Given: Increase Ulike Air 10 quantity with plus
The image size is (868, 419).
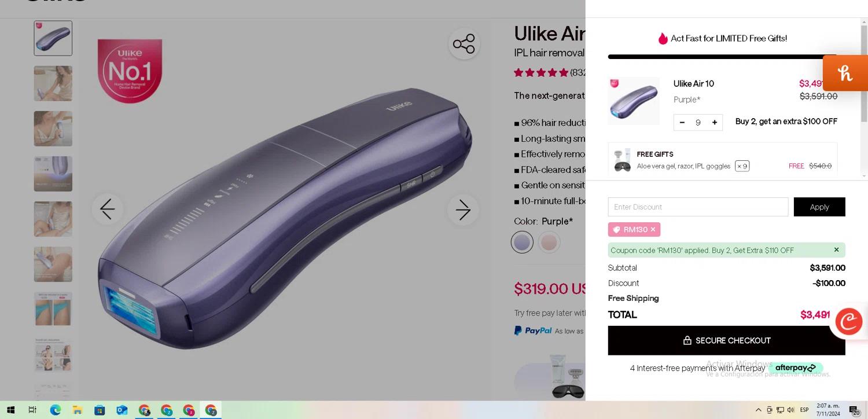Looking at the screenshot, I should pos(715,122).
